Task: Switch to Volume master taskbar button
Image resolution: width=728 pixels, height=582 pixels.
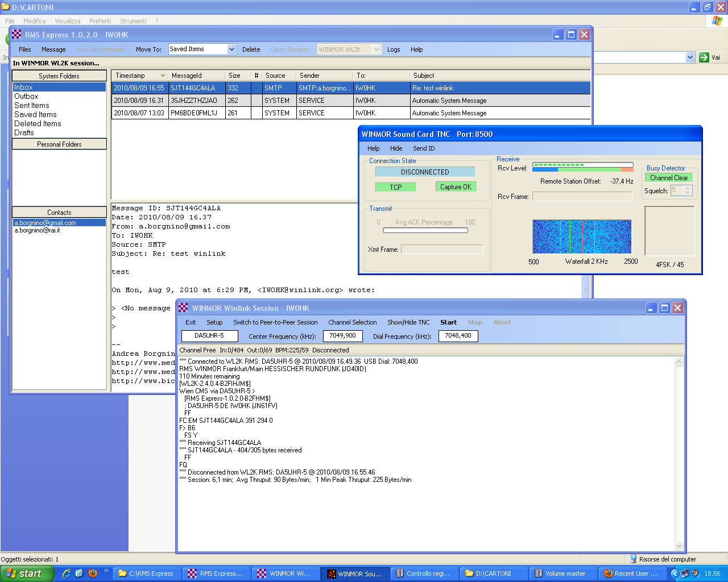Action: coord(564,573)
